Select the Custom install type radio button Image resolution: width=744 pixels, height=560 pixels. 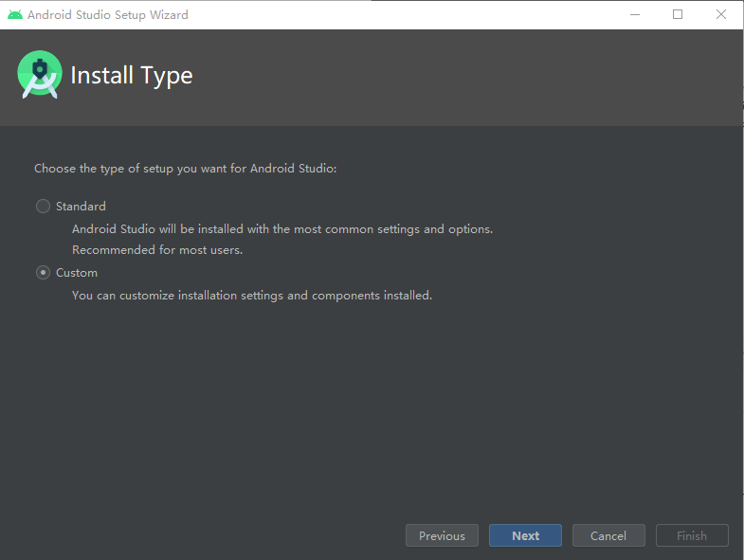[43, 272]
